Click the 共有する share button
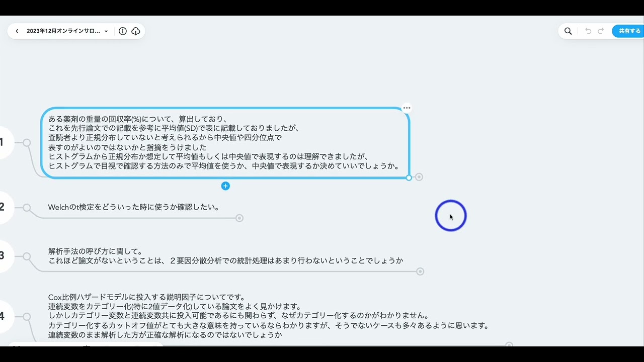This screenshot has height=362, width=644. point(629,31)
